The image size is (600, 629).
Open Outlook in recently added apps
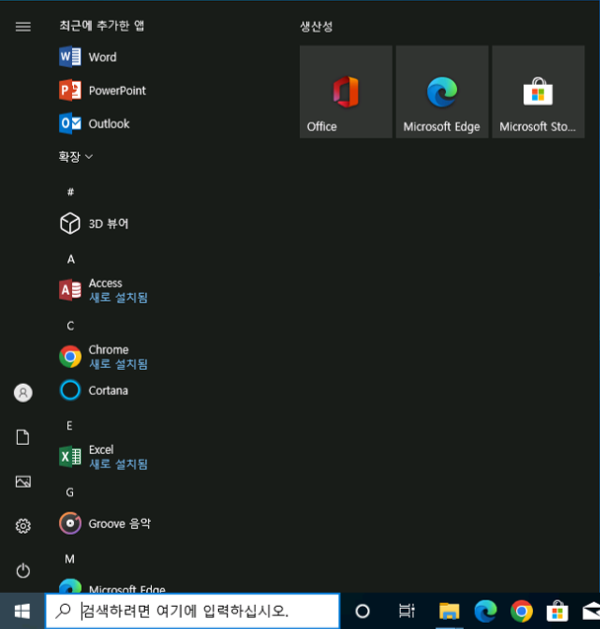[94, 124]
